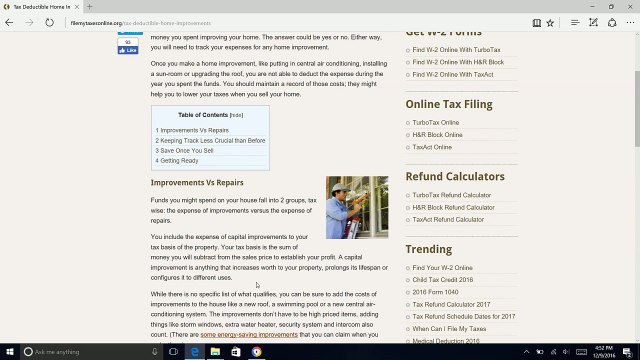
Task: Click the window caulking photo
Action: click(357, 207)
